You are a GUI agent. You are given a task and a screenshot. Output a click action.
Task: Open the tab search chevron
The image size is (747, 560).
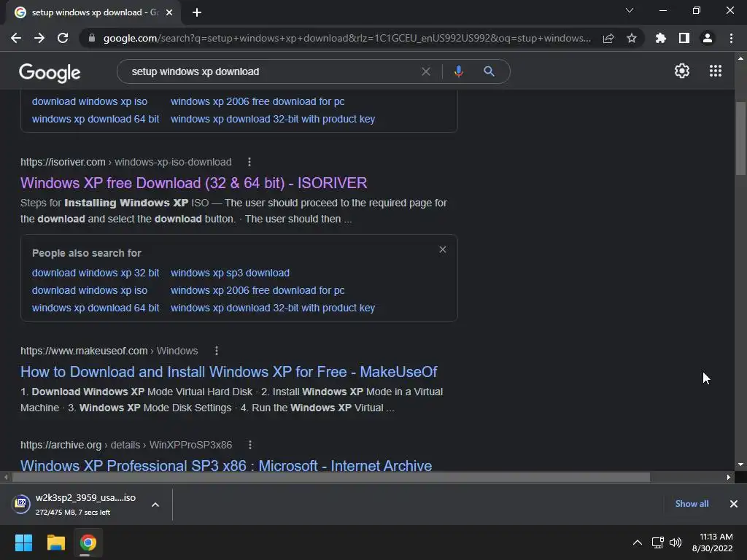point(629,10)
